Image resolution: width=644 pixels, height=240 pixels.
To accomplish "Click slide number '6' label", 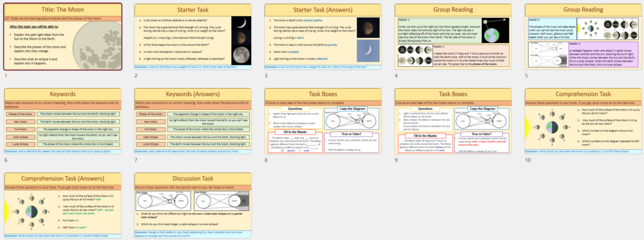I will [x=6, y=160].
